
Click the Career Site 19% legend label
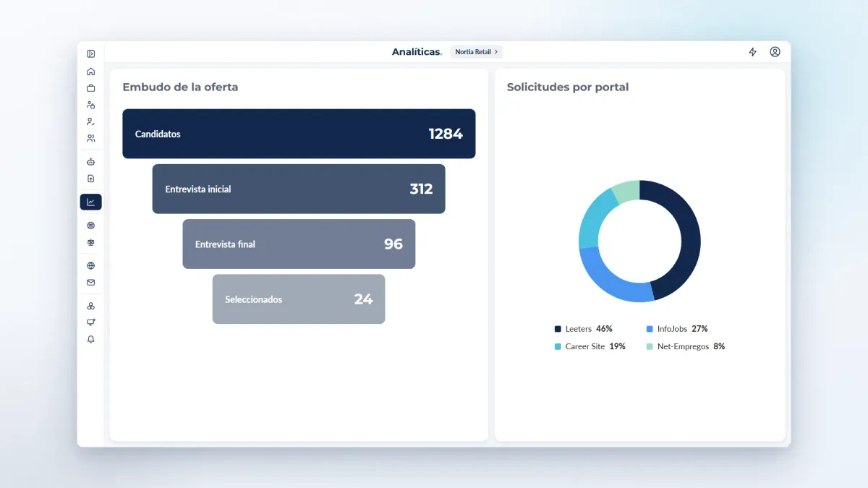coord(590,346)
